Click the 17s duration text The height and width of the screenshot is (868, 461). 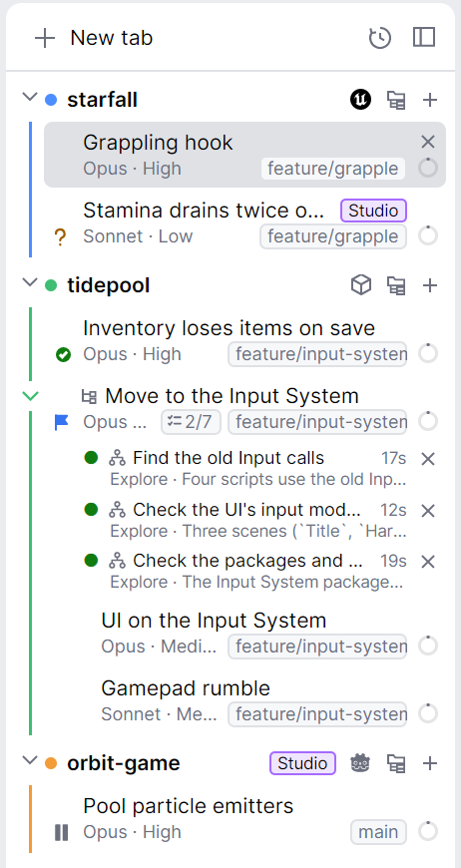coord(393,458)
